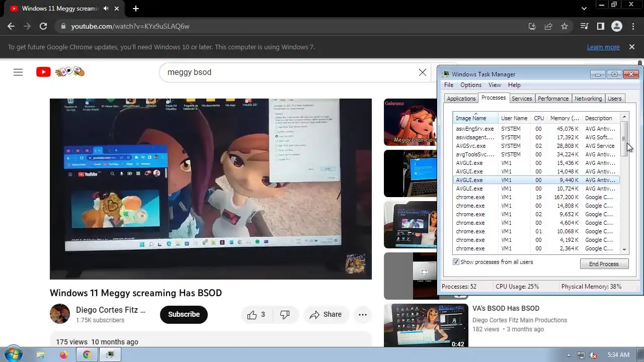Click the Windows Start orb

pyautogui.click(x=14, y=354)
